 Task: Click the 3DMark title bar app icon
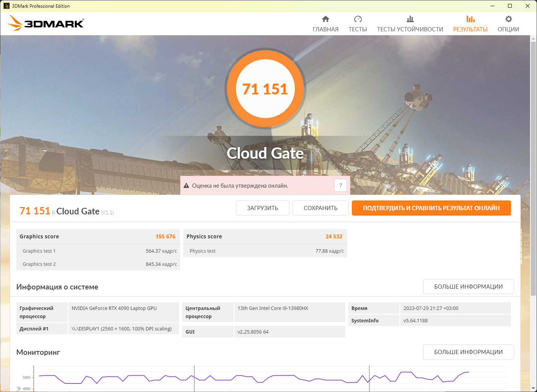6,6
